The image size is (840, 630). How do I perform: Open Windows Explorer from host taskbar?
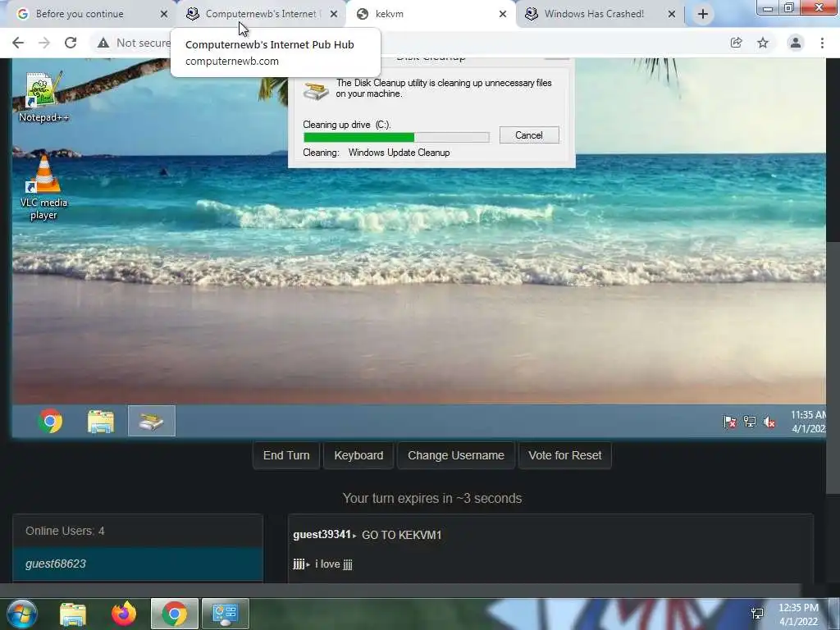[x=73, y=614]
